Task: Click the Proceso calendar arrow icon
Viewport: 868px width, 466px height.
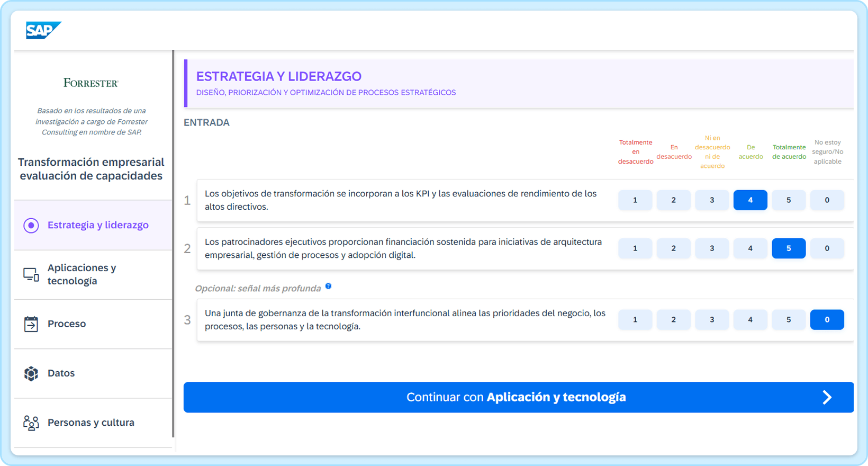Action: click(x=31, y=324)
